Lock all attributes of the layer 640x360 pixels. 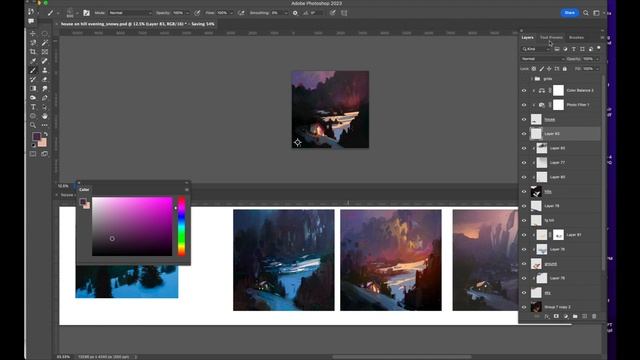pos(565,69)
